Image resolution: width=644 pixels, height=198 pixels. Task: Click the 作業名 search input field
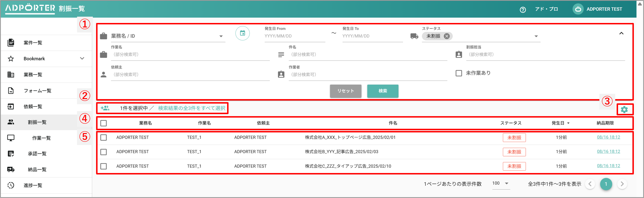pos(190,55)
